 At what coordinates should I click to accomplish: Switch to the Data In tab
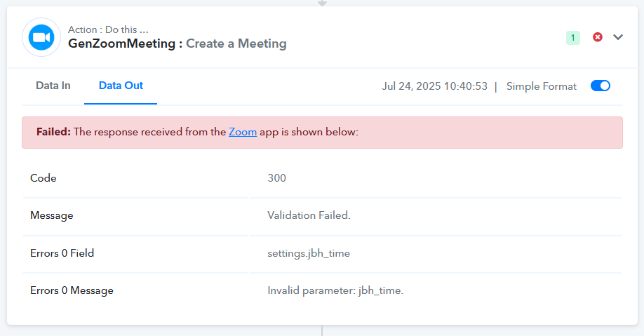tap(53, 86)
